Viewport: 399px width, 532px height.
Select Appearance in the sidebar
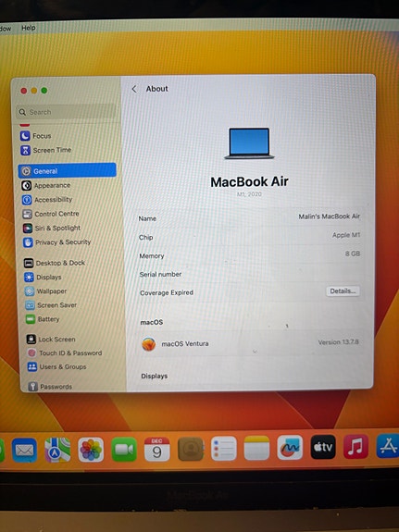(46, 186)
